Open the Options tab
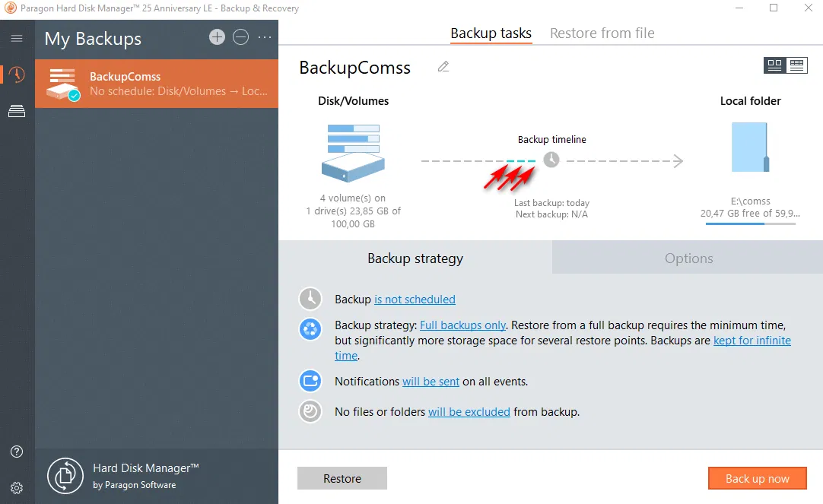This screenshot has height=504, width=823. click(x=688, y=258)
